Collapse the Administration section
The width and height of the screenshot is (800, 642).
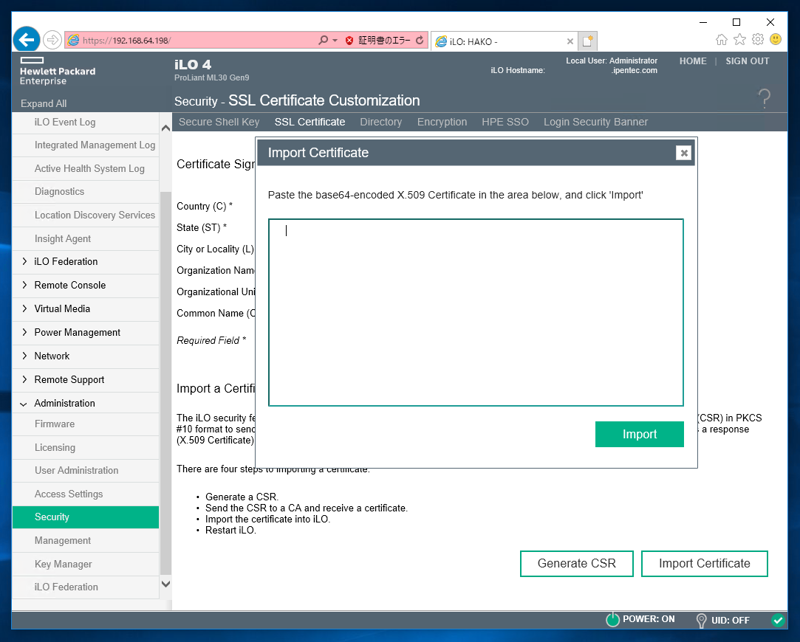(23, 404)
